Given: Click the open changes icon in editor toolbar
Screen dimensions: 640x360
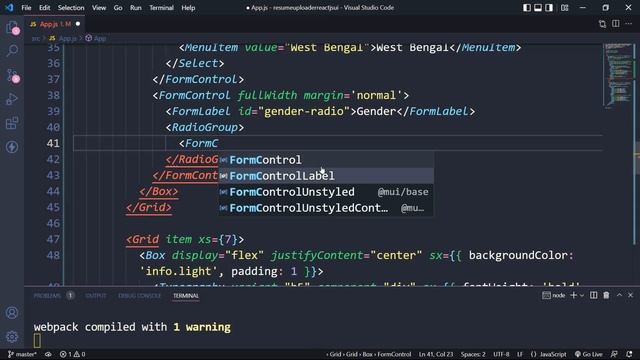Looking at the screenshot, I should click(602, 24).
